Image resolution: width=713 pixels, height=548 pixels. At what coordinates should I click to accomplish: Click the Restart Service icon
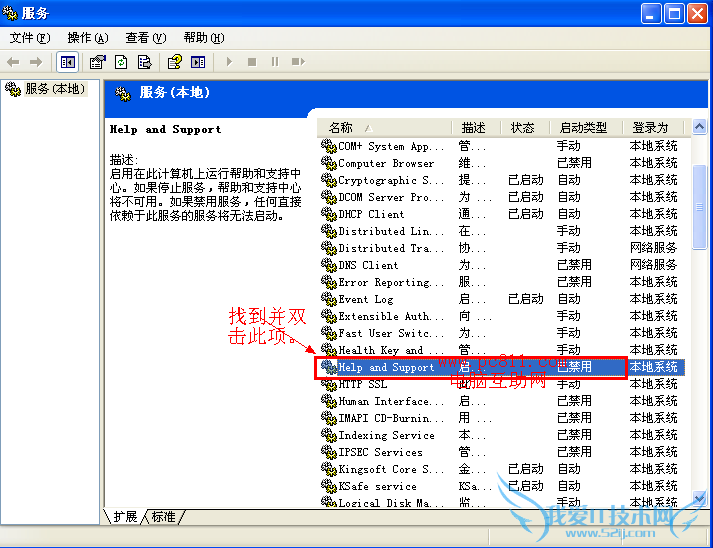298,61
